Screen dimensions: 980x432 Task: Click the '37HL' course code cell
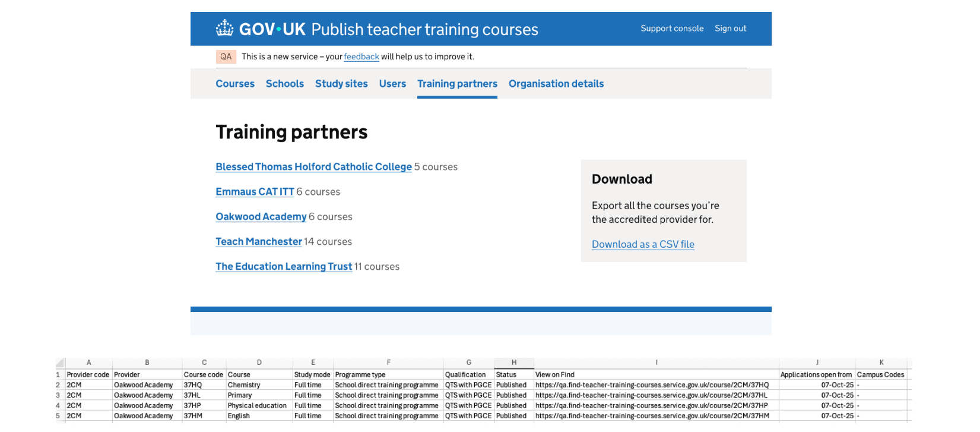pos(204,395)
